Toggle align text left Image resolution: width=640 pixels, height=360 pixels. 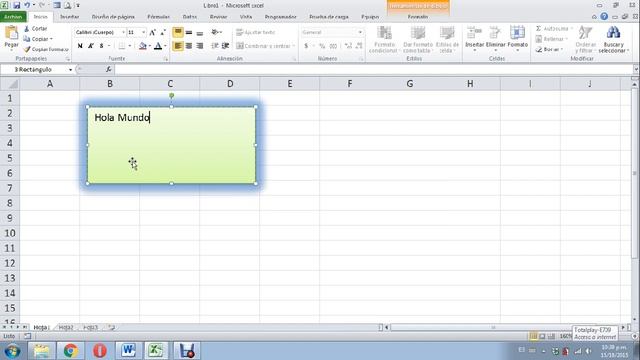click(178, 46)
